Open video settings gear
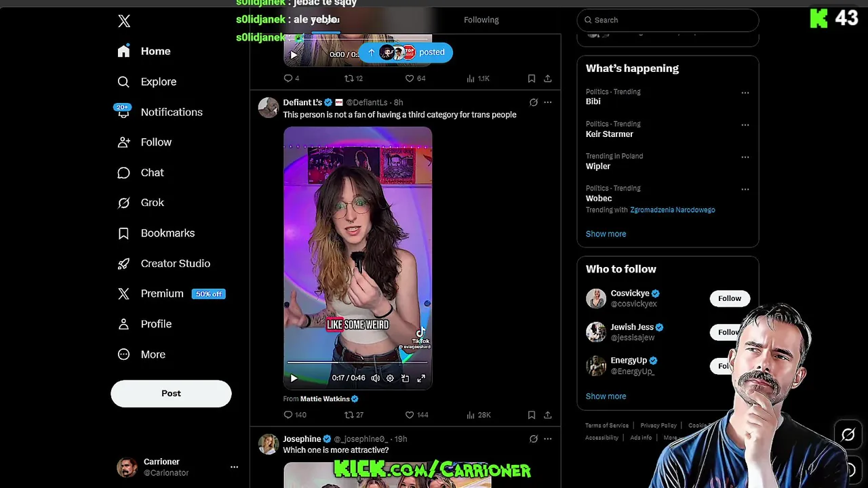This screenshot has height=488, width=868. coord(390,378)
